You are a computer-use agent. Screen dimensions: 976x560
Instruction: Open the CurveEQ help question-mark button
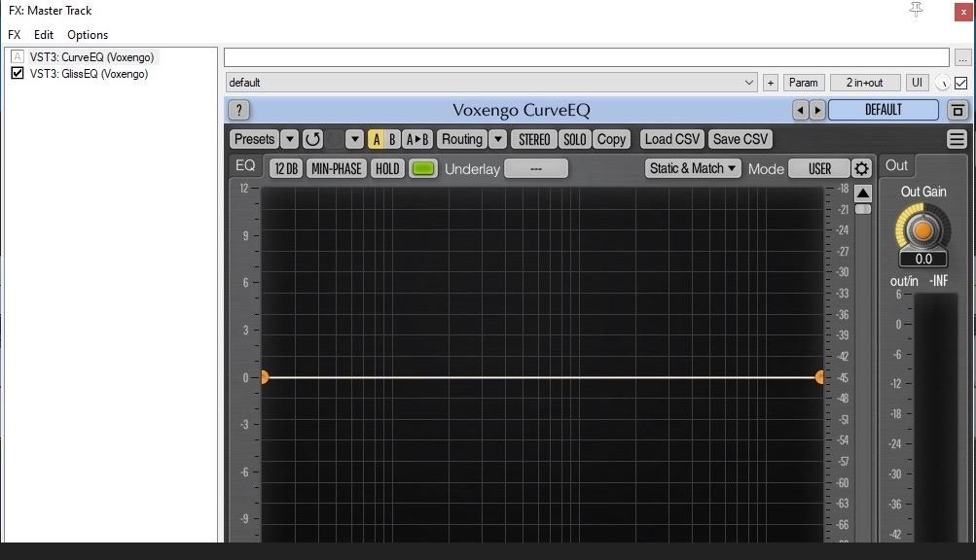click(239, 110)
